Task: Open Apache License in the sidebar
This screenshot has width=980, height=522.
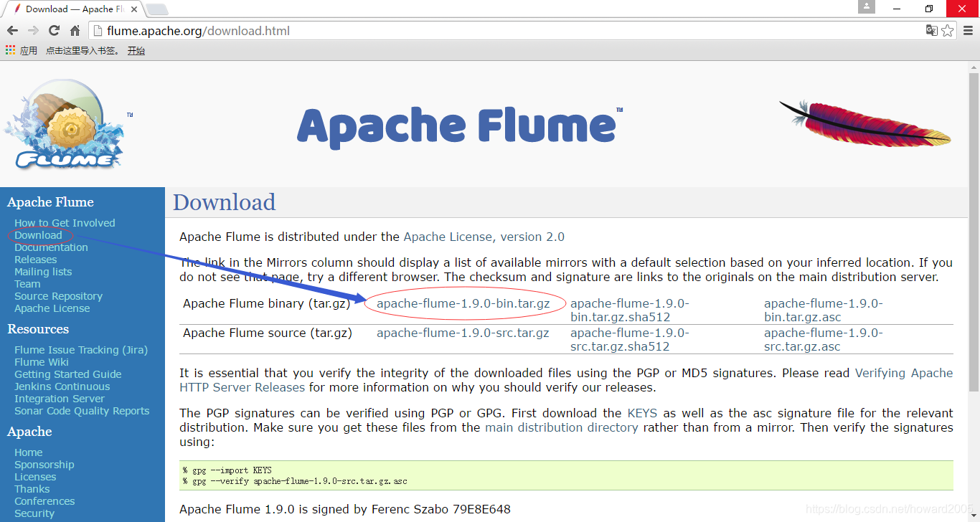Action: coord(52,308)
